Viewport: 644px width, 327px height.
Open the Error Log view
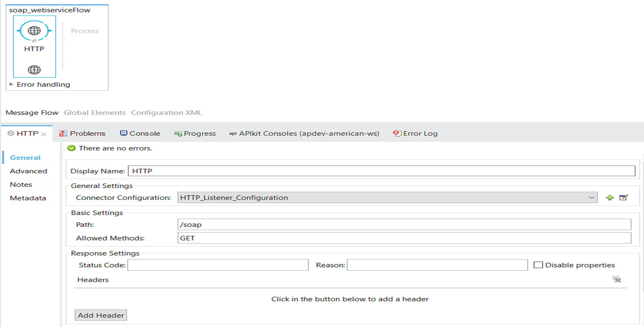[x=415, y=134]
